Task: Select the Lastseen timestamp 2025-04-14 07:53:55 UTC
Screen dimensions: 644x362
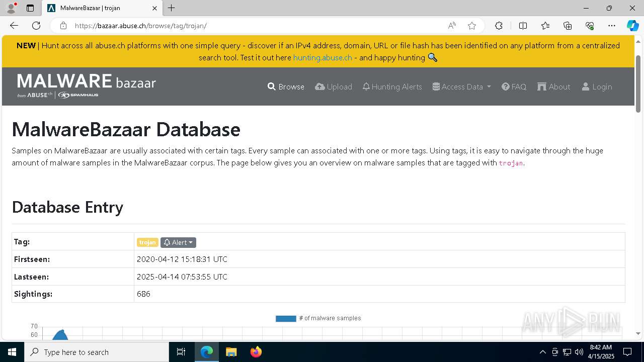Action: tap(182, 277)
